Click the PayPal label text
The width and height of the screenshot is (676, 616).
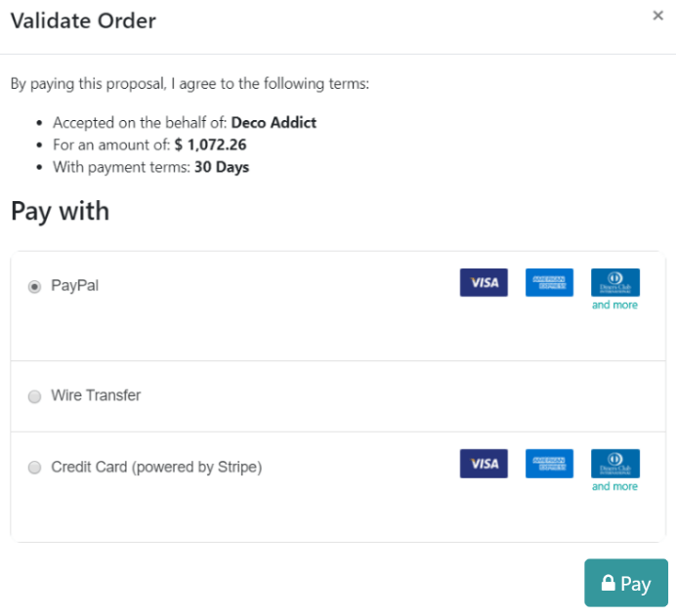75,286
